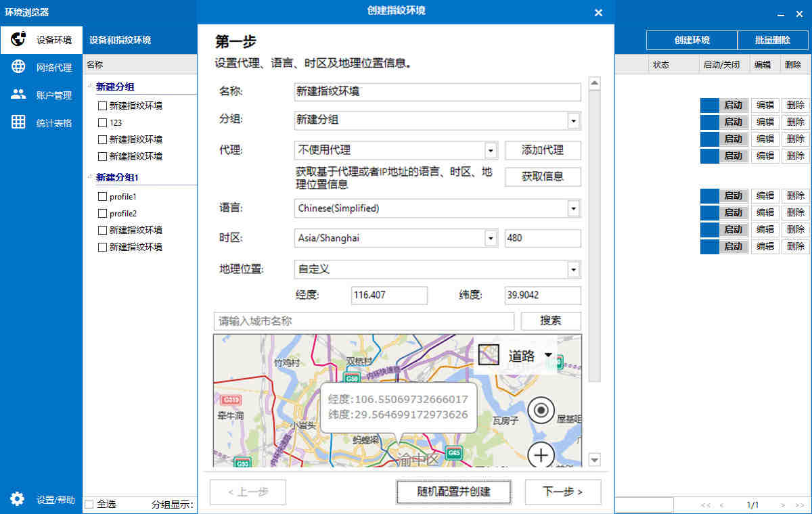
Task: Open statistics table grid icon
Action: pos(18,122)
